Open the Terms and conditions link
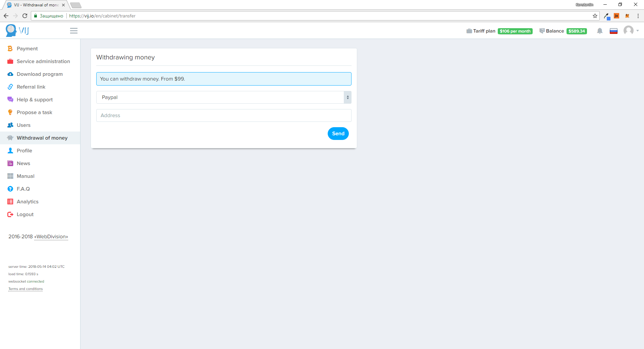 [25, 289]
